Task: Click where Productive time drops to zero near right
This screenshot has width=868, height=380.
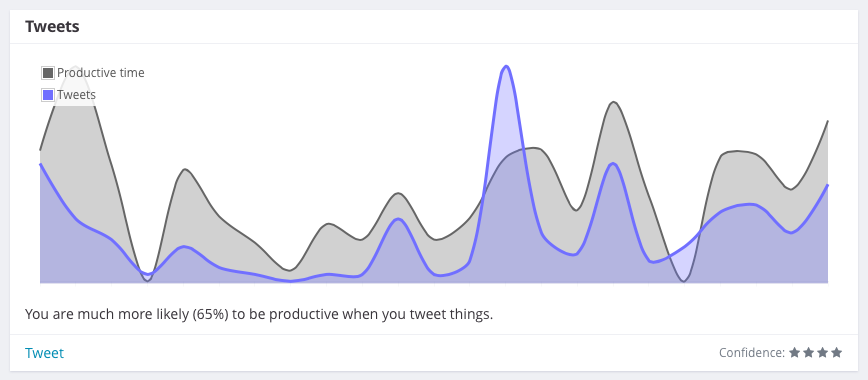Action: click(684, 280)
